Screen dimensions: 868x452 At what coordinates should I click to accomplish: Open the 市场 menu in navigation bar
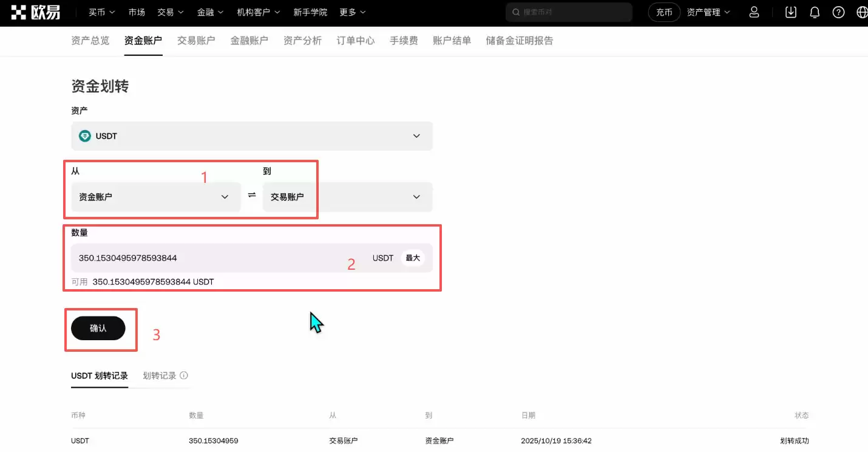point(137,12)
